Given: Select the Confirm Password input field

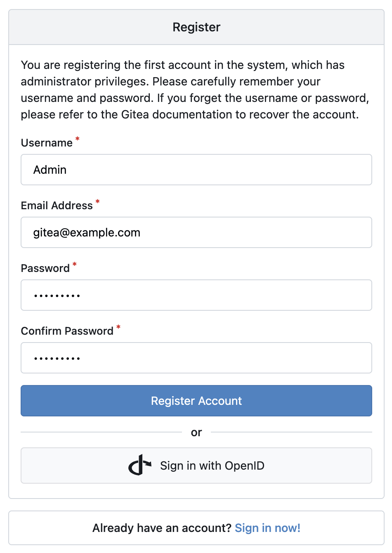Looking at the screenshot, I should click(196, 358).
